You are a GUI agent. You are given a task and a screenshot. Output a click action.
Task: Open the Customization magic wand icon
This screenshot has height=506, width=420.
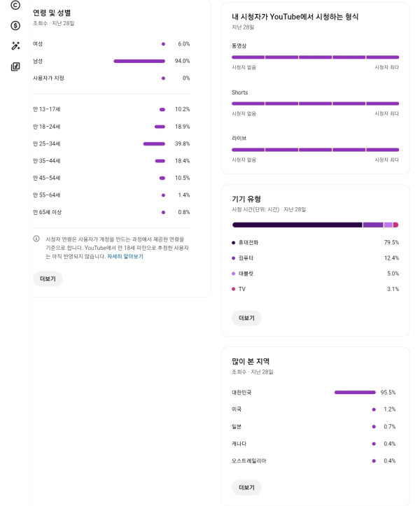15,46
